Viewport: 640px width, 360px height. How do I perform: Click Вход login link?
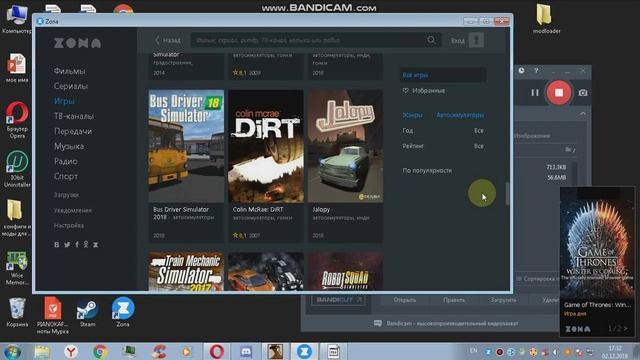coord(458,40)
